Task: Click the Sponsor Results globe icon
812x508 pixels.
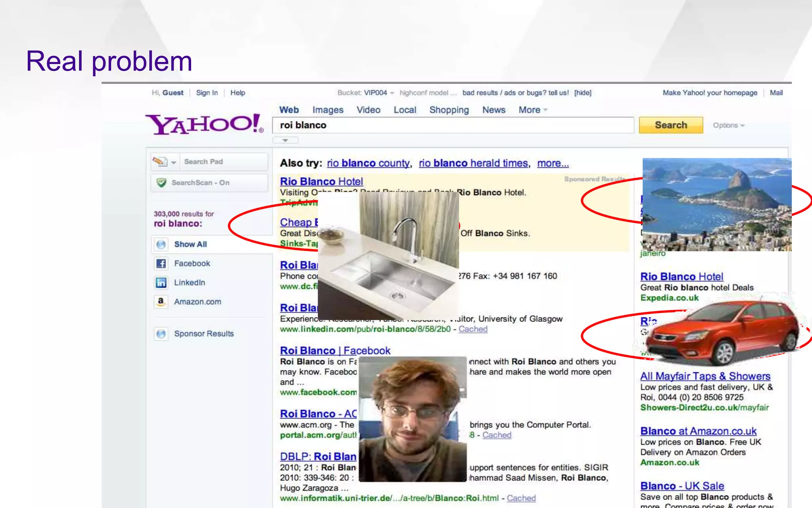Action: point(161,334)
